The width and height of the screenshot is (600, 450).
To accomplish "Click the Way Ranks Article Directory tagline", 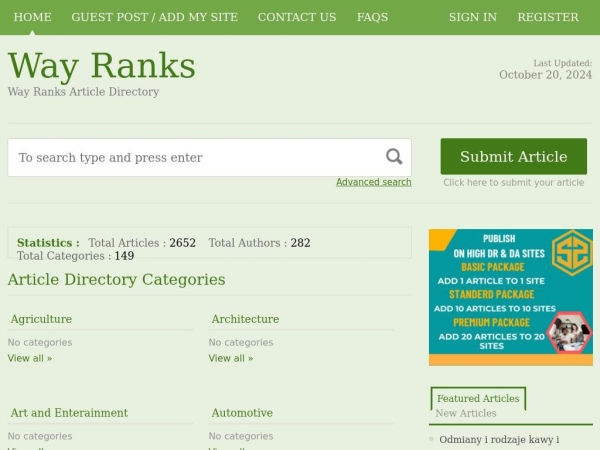I will click(x=83, y=92).
